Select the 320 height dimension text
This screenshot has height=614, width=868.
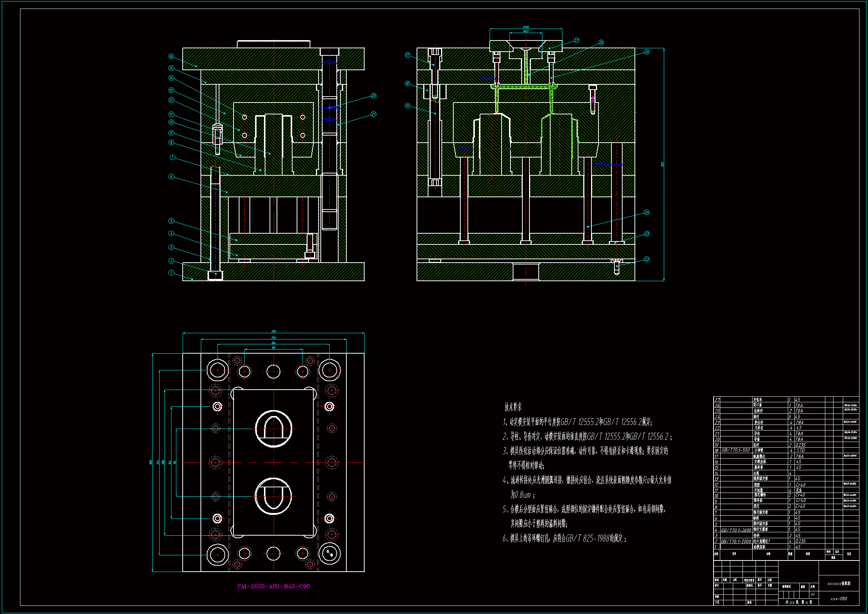coord(662,165)
